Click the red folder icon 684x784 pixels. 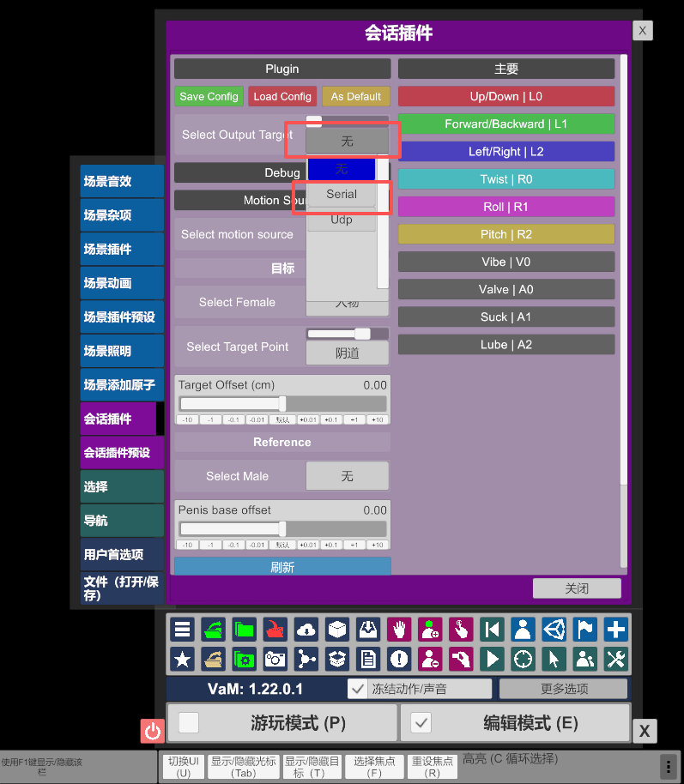click(x=275, y=629)
